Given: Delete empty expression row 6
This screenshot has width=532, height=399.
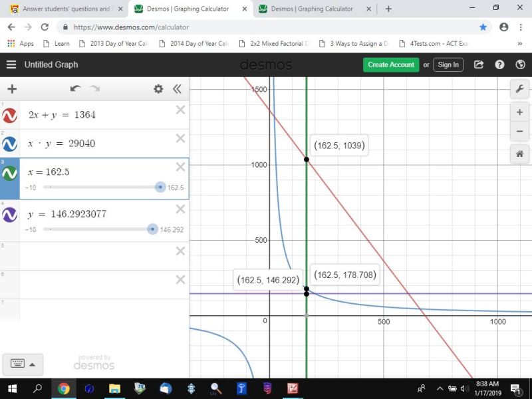Looking at the screenshot, I should 180,279.
